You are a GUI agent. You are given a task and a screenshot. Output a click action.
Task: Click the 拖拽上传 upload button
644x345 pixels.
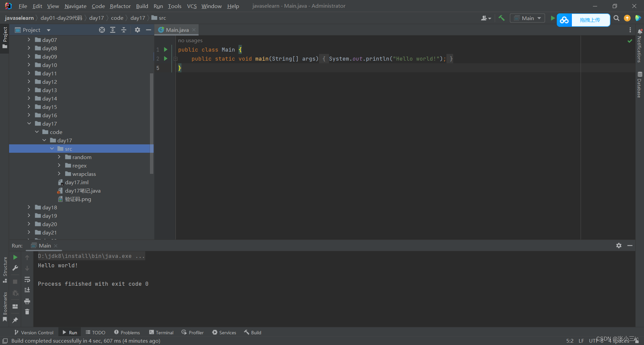(x=590, y=20)
